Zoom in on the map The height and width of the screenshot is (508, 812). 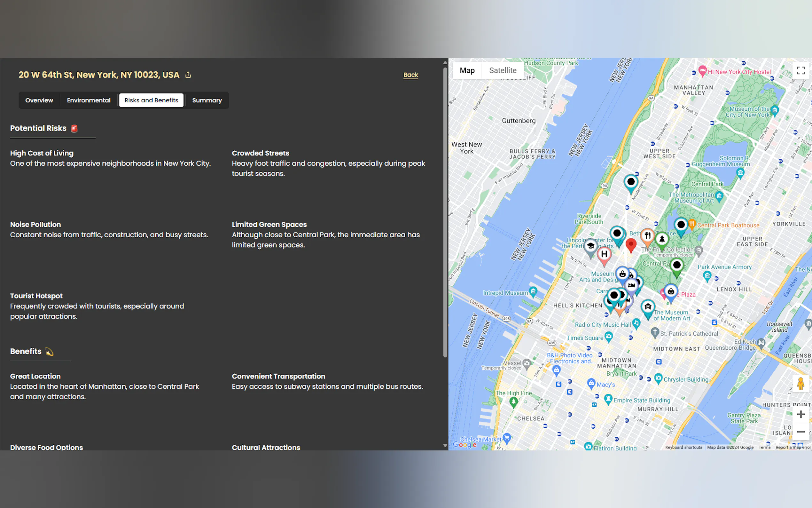(800, 414)
